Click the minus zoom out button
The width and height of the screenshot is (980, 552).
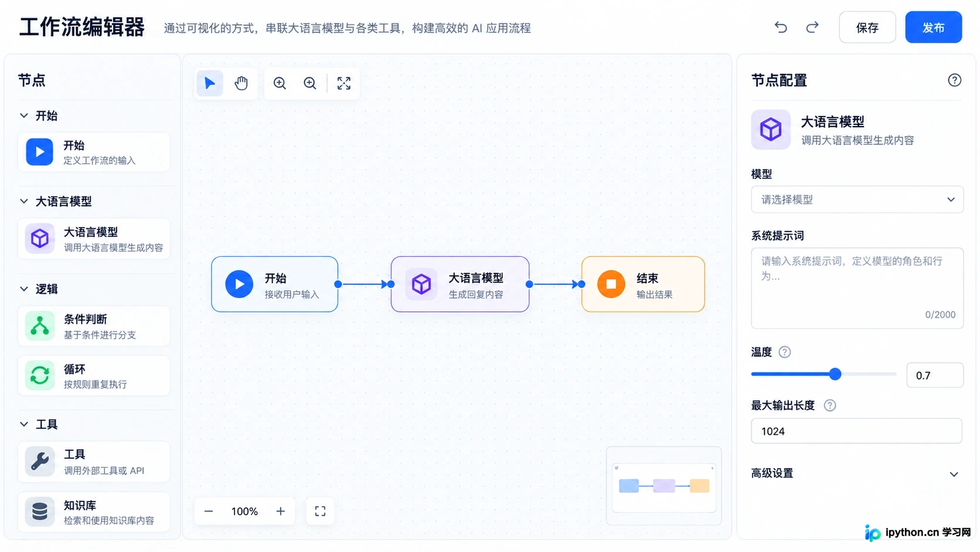(209, 512)
